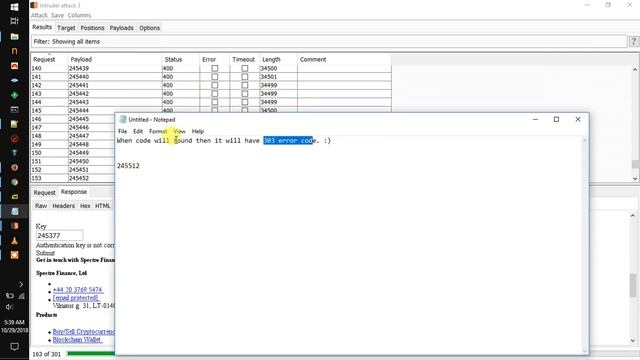Click the Firefox-style globe taskbar icon
The width and height of the screenshot is (640, 360).
click(14, 167)
